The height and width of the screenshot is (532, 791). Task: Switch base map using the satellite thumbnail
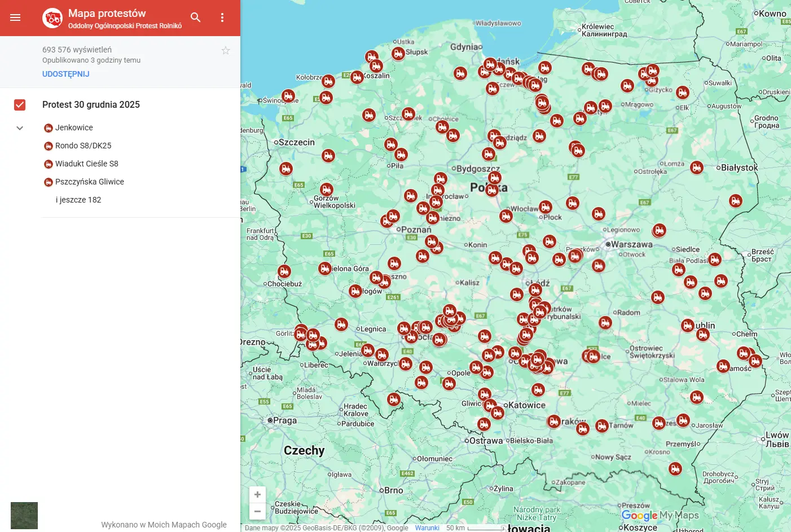pyautogui.click(x=24, y=515)
